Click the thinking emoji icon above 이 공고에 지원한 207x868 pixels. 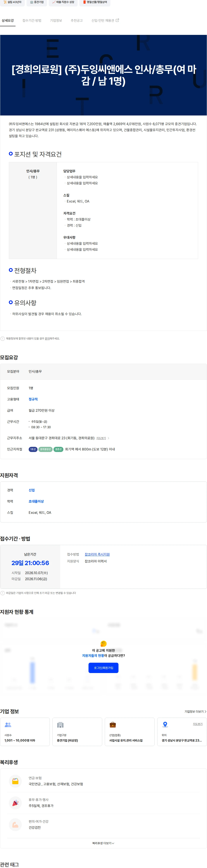[103, 643]
